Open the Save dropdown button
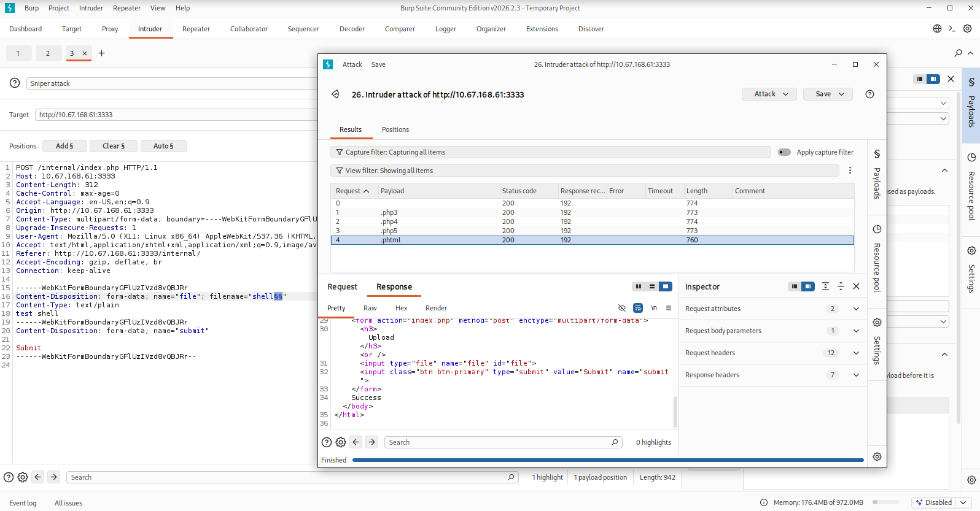980x511 pixels. [x=828, y=94]
